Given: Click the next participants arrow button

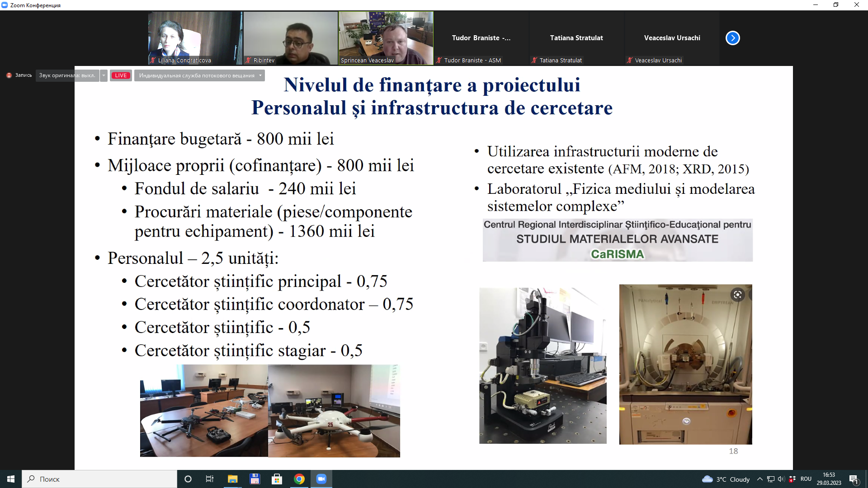Looking at the screenshot, I should tap(732, 38).
